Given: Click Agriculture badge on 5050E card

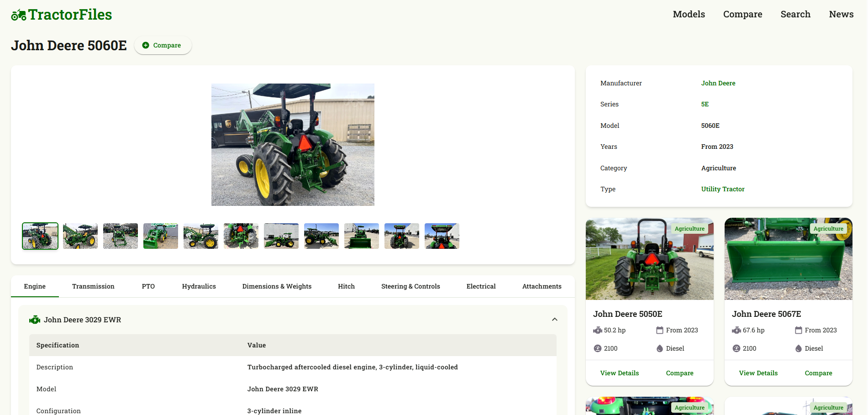Looking at the screenshot, I should (689, 229).
